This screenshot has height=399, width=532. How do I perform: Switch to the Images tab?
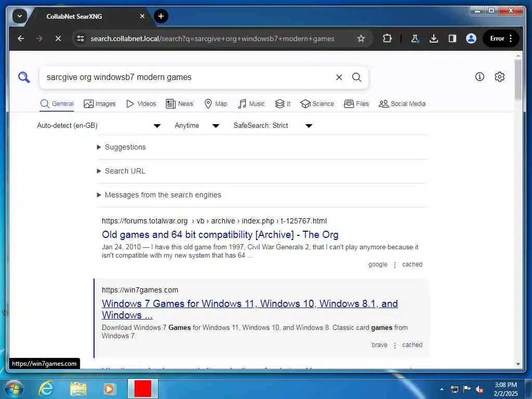pyautogui.click(x=99, y=104)
